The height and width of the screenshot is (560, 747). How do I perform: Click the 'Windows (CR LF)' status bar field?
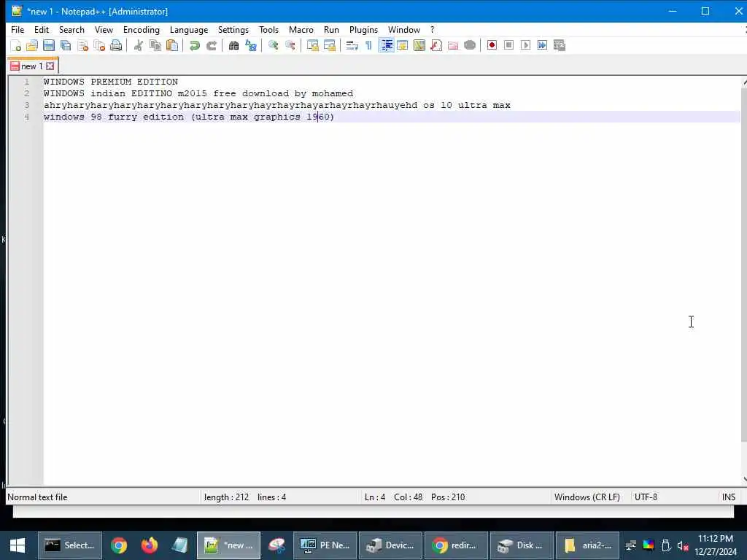coord(587,497)
